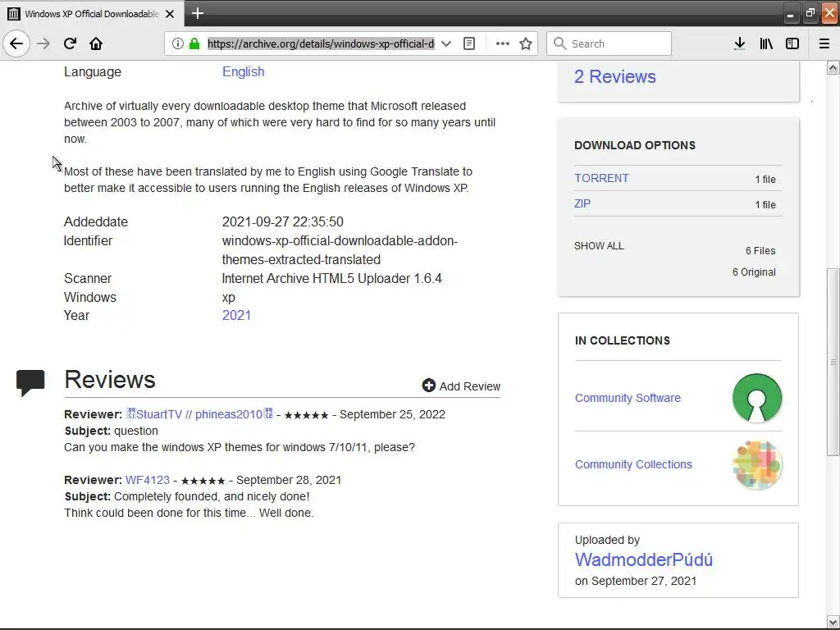The image size is (840, 630).
Task: Open reviewer WF4123 profile
Action: [148, 480]
